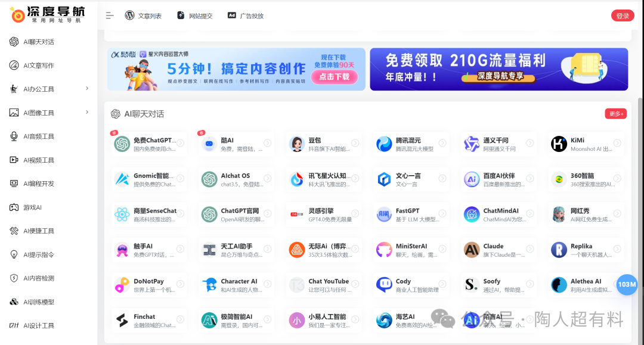Click the arrow on the Chat YouTube card
The image size is (644, 345).
pos(355,284)
